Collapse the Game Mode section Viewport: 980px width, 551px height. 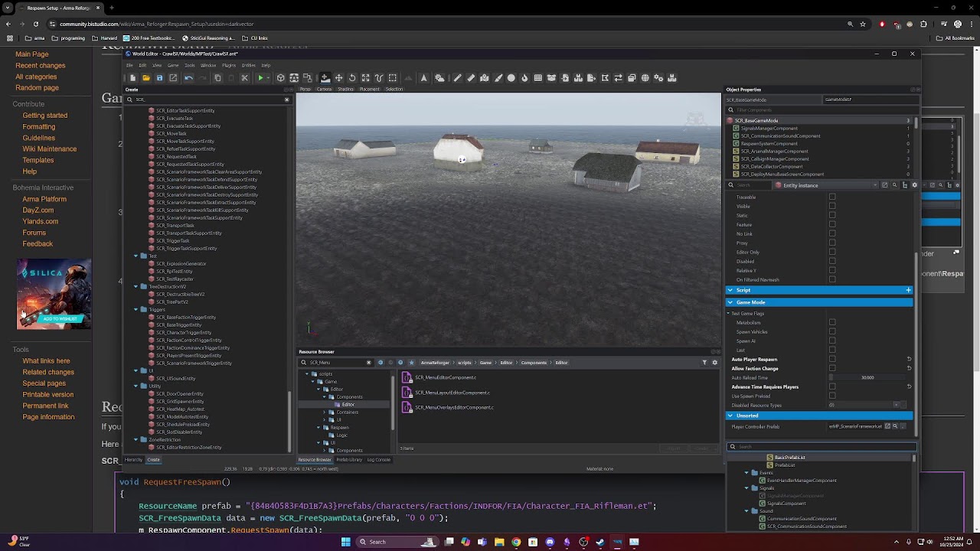(730, 302)
